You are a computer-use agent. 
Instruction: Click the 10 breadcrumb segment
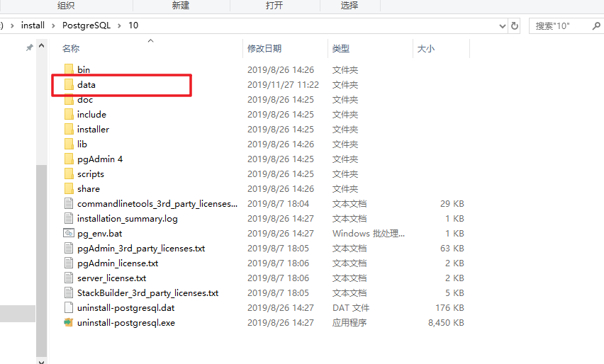pyautogui.click(x=133, y=25)
